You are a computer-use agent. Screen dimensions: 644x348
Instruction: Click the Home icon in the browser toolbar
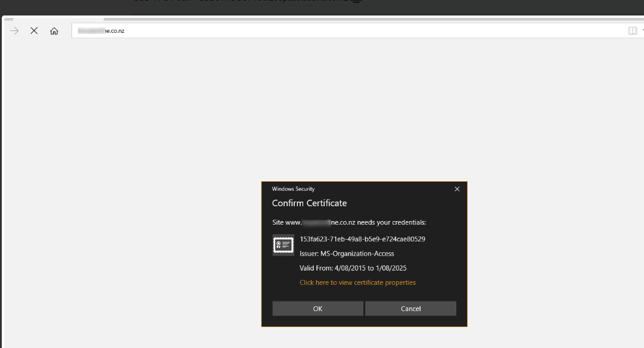54,30
